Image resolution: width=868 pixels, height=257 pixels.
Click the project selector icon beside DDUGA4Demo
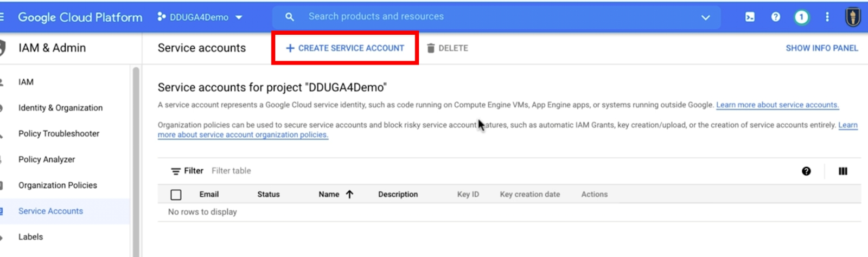coord(161,17)
